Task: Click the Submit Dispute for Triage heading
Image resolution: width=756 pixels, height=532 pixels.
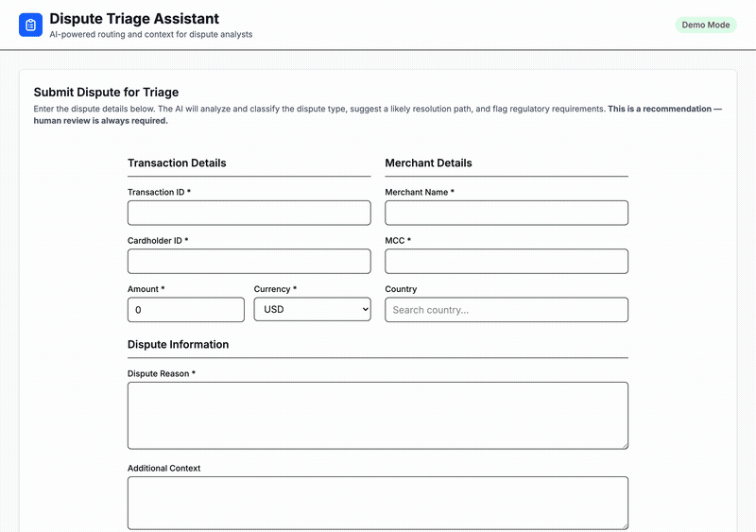Action: point(106,92)
